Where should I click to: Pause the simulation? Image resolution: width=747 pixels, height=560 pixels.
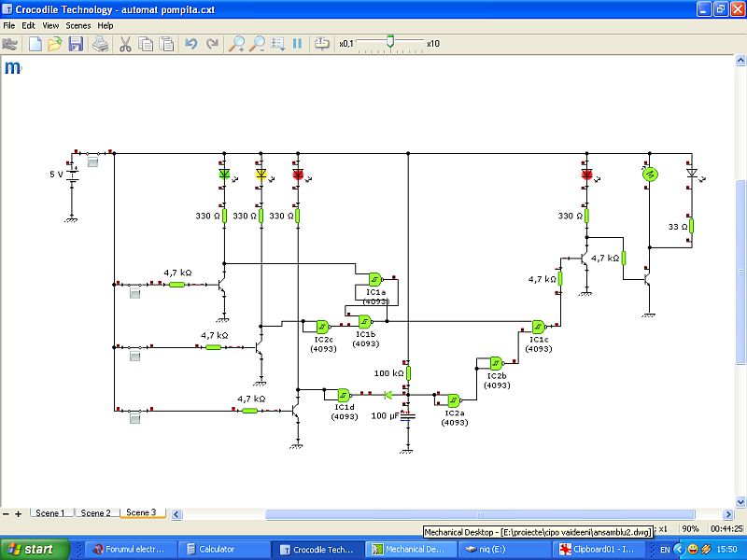(x=298, y=44)
